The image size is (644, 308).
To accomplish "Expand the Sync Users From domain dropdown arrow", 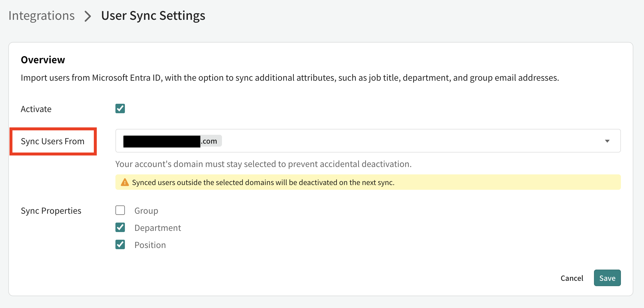I will coord(607,141).
